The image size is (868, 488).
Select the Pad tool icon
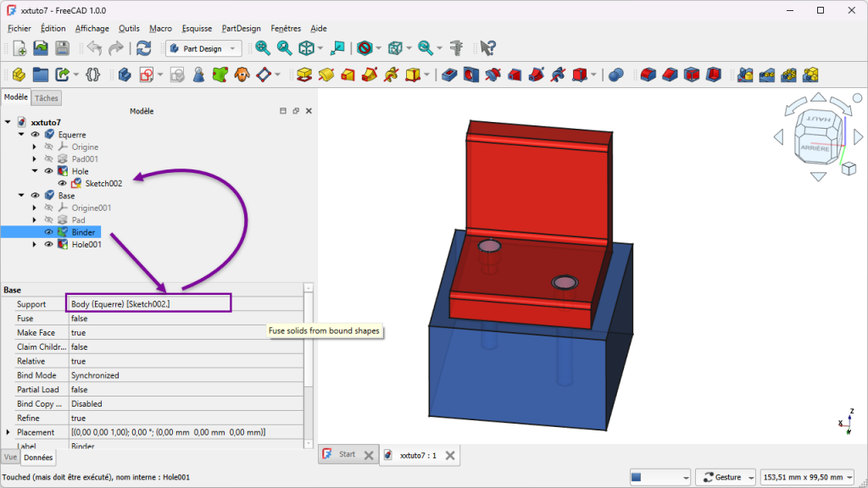305,75
